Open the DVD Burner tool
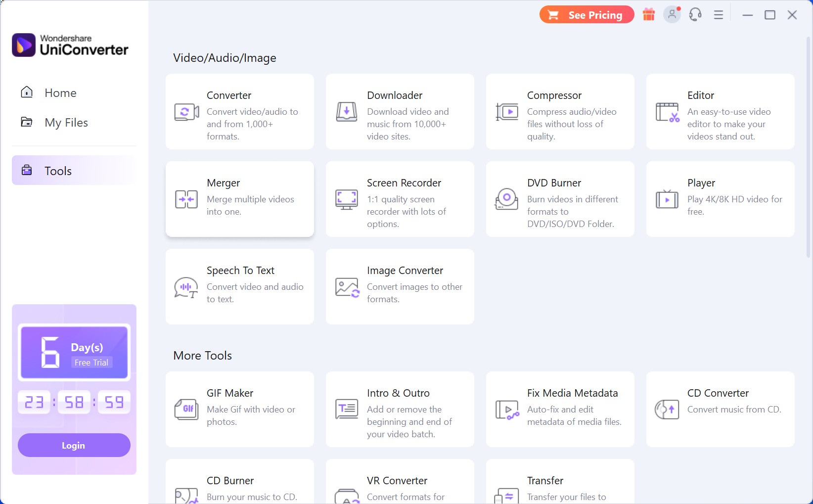Viewport: 813px width, 504px height. click(x=559, y=199)
